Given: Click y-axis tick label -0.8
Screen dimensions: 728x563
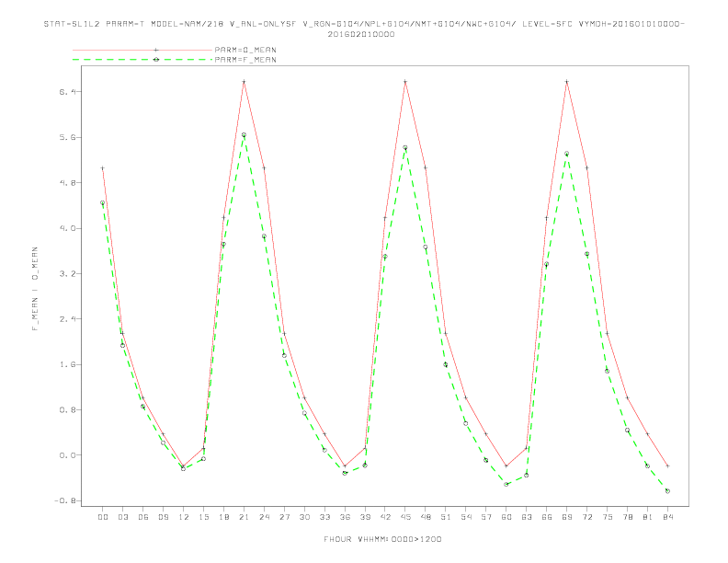Looking at the screenshot, I should coord(64,500).
